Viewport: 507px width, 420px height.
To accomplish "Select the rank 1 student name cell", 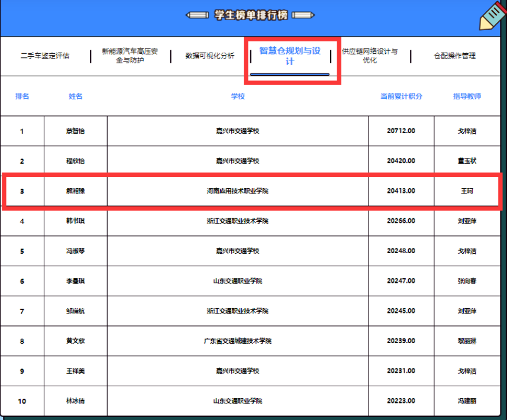I will 75,131.
